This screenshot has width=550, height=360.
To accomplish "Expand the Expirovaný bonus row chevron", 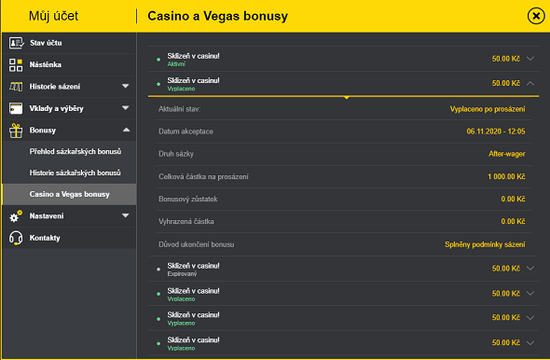I will 530,268.
